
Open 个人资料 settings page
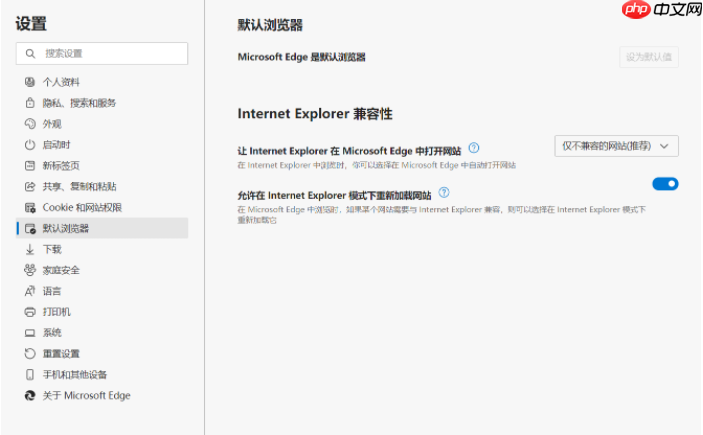(x=102, y=82)
